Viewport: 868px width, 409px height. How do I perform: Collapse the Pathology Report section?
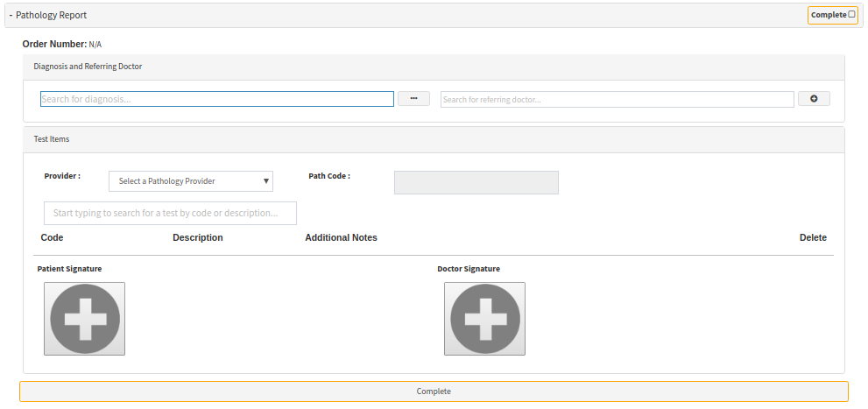pyautogui.click(x=11, y=15)
